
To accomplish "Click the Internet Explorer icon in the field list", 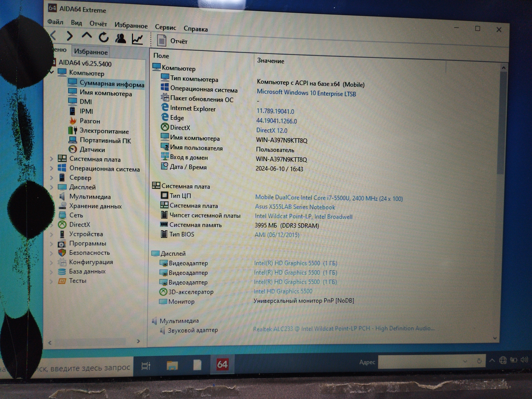I will coord(165,107).
